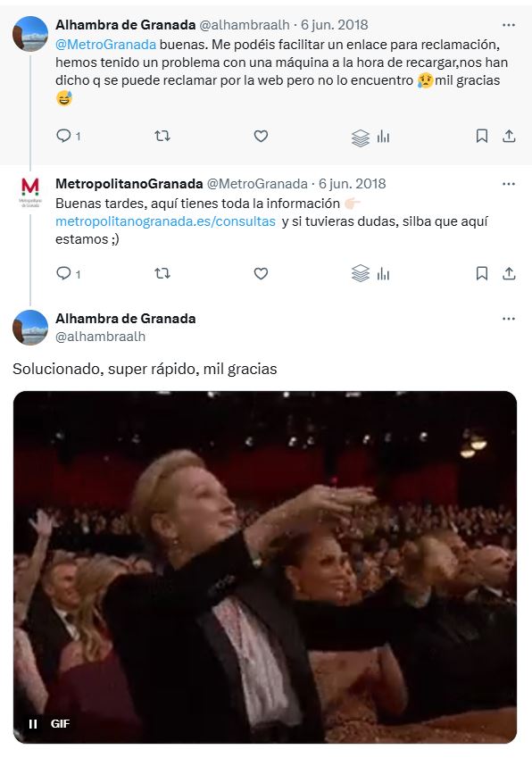This screenshot has height=758, width=532.
Task: Open MetropolitanoGranada profile avatar
Action: 30,192
